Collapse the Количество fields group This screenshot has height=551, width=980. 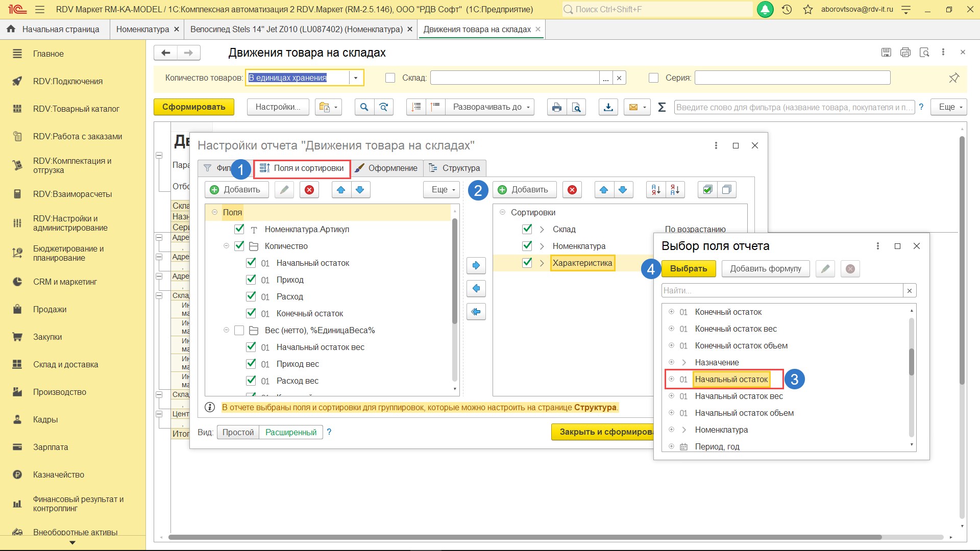click(226, 246)
